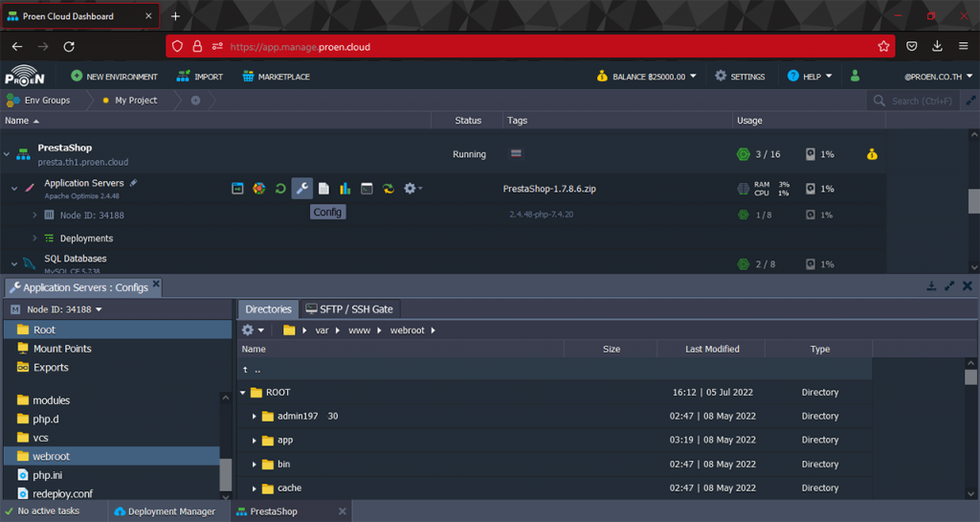Click the Redeploy containers icon
Image resolution: width=980 pixels, height=522 pixels.
(x=389, y=188)
